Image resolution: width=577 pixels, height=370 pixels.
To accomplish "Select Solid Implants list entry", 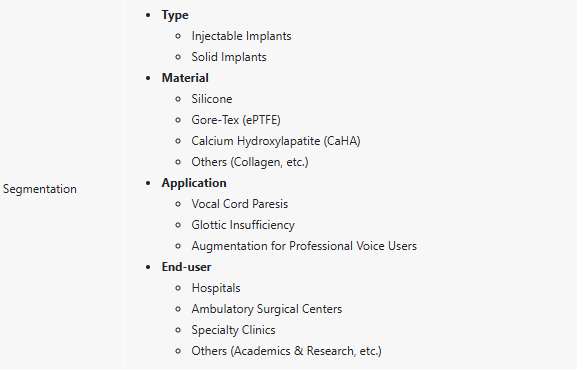I will coord(229,57).
